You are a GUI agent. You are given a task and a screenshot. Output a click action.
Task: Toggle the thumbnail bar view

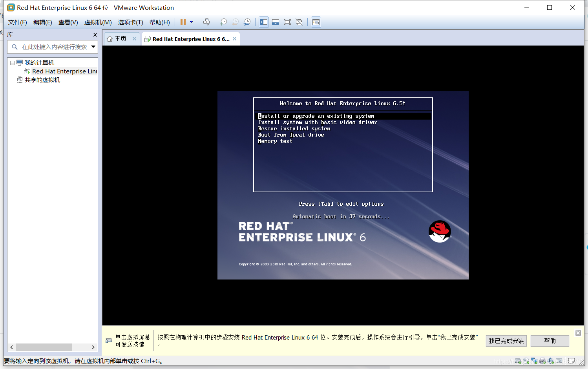pos(276,22)
